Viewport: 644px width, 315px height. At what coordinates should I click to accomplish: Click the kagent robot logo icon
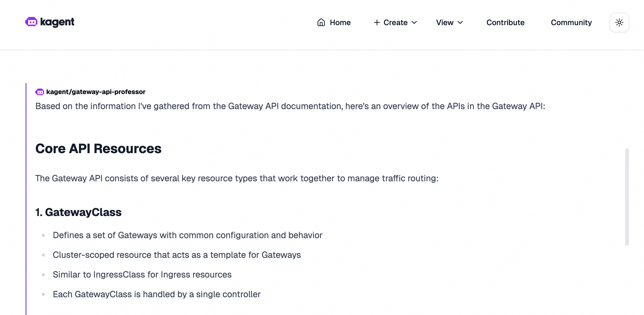[31, 22]
